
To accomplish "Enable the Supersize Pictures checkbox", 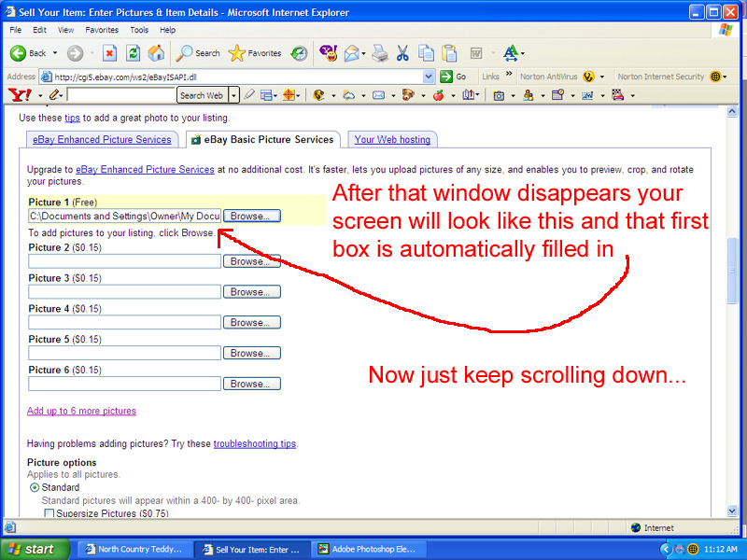I will coord(49,513).
